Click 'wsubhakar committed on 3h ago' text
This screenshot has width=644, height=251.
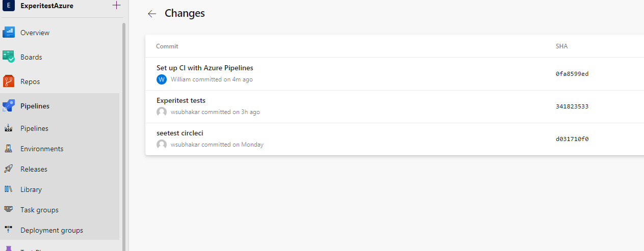215,112
